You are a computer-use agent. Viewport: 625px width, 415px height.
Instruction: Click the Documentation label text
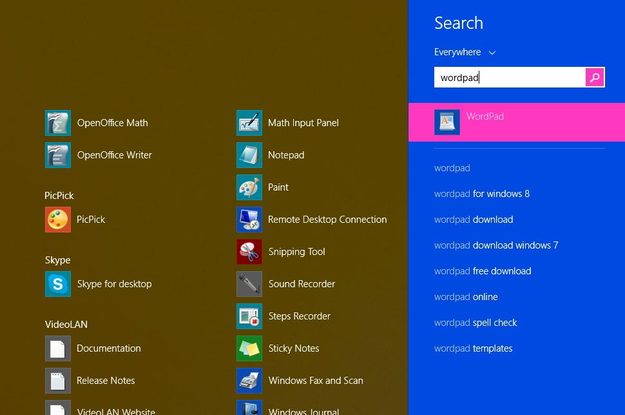108,348
